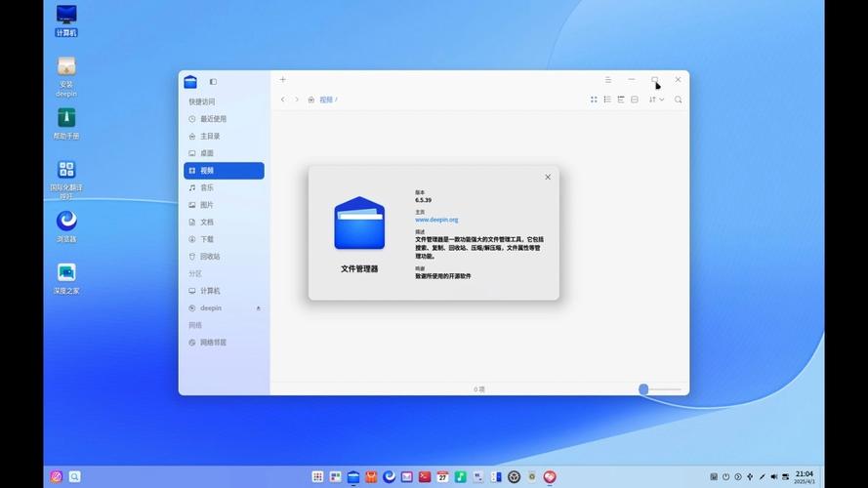Open the pink heart app in the dock

coord(550,476)
